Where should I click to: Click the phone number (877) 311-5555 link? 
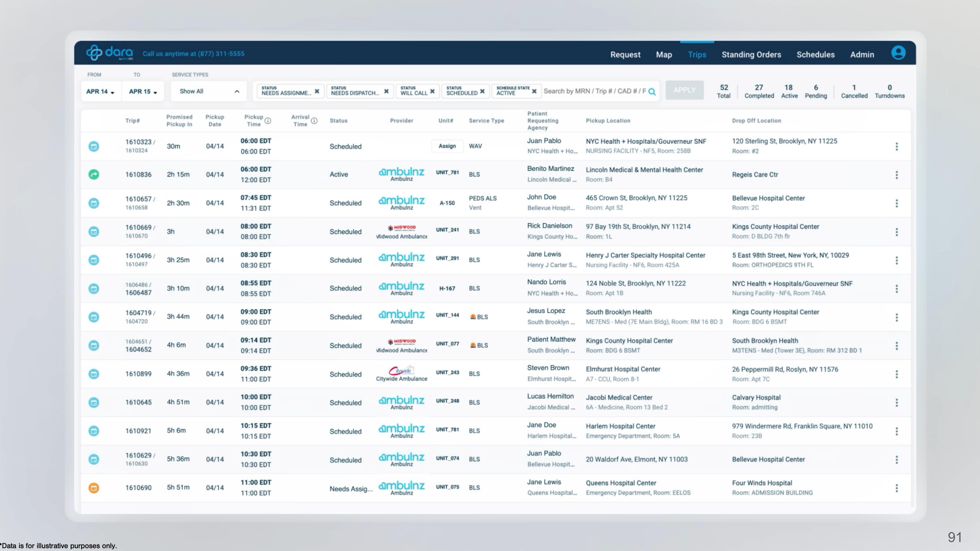221,54
